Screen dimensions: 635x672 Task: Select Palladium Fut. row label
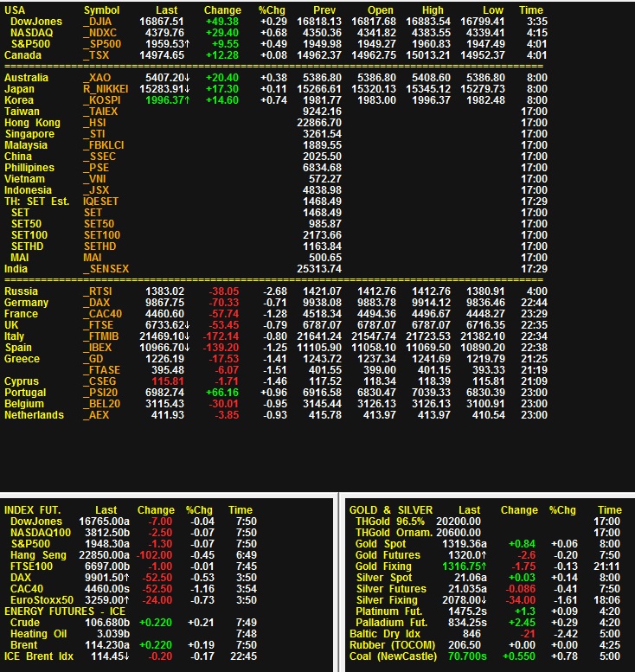tap(391, 623)
